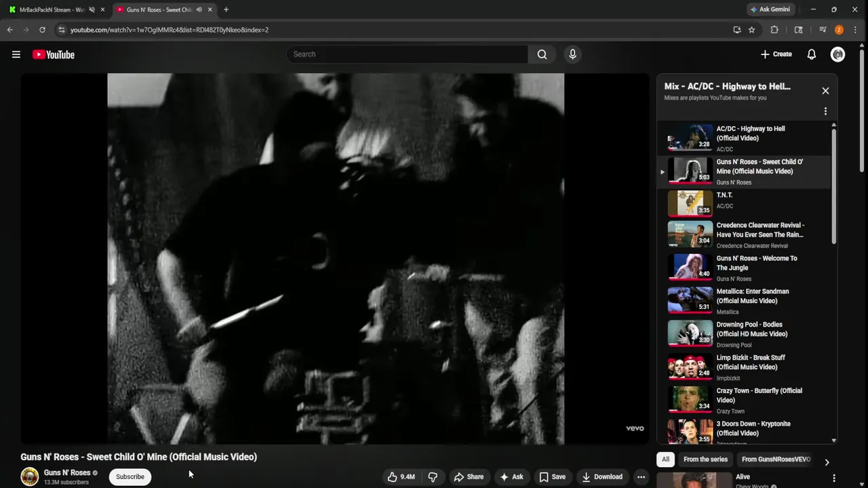This screenshot has height=488, width=868.
Task: Play Metallica Enter Sandman from playlist
Action: click(x=744, y=301)
